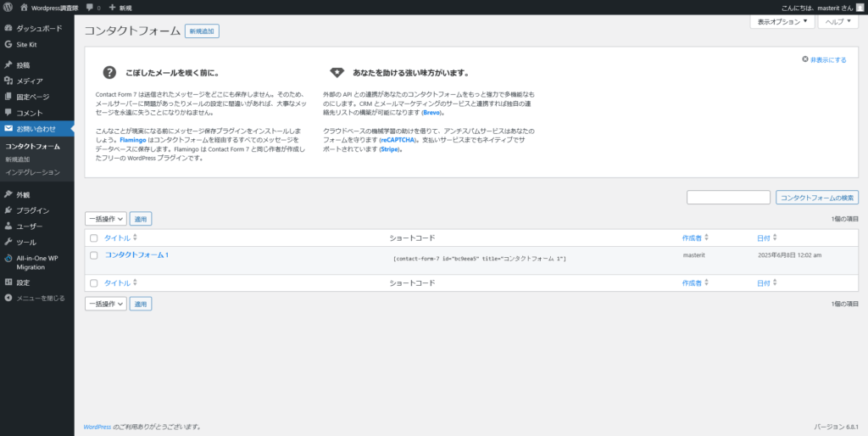This screenshot has width=868, height=436.
Task: Click the WordPress footer link
Action: pyautogui.click(x=97, y=428)
